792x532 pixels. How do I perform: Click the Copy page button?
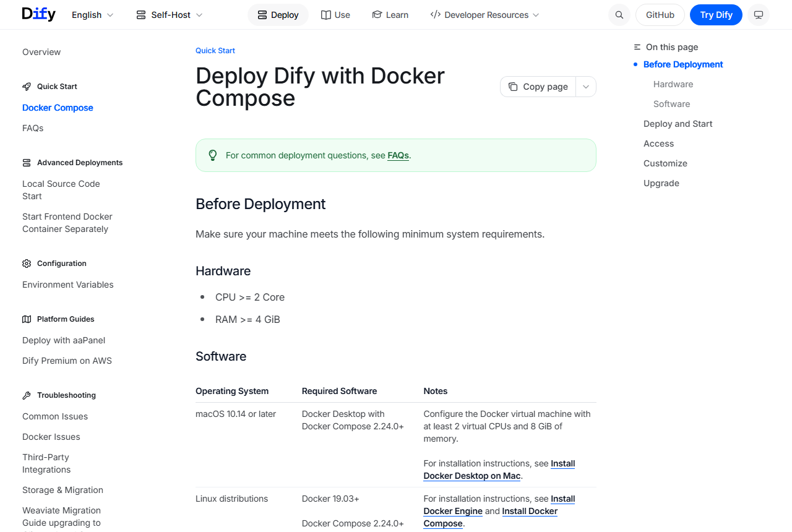pyautogui.click(x=538, y=87)
